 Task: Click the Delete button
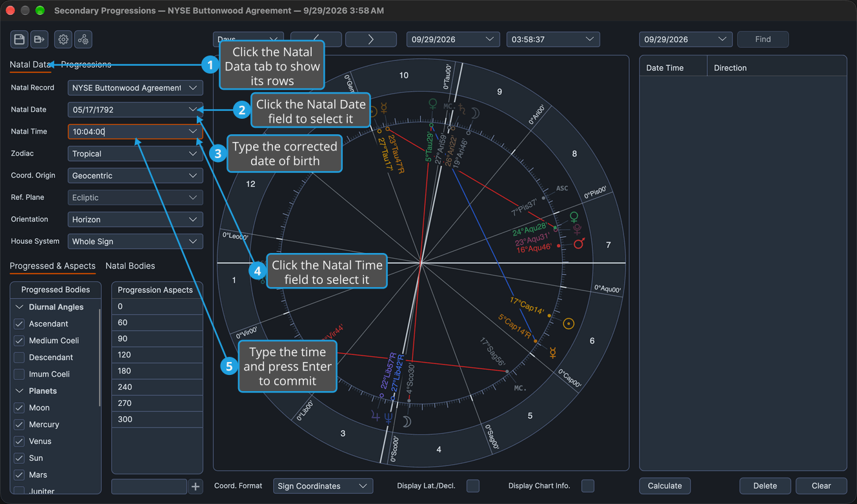pyautogui.click(x=765, y=486)
